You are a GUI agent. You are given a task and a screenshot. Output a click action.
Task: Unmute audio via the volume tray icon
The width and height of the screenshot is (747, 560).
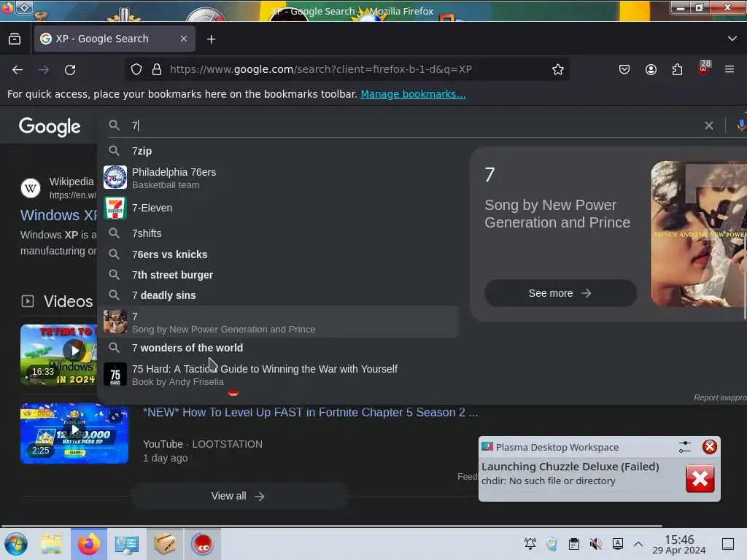pyautogui.click(x=595, y=544)
